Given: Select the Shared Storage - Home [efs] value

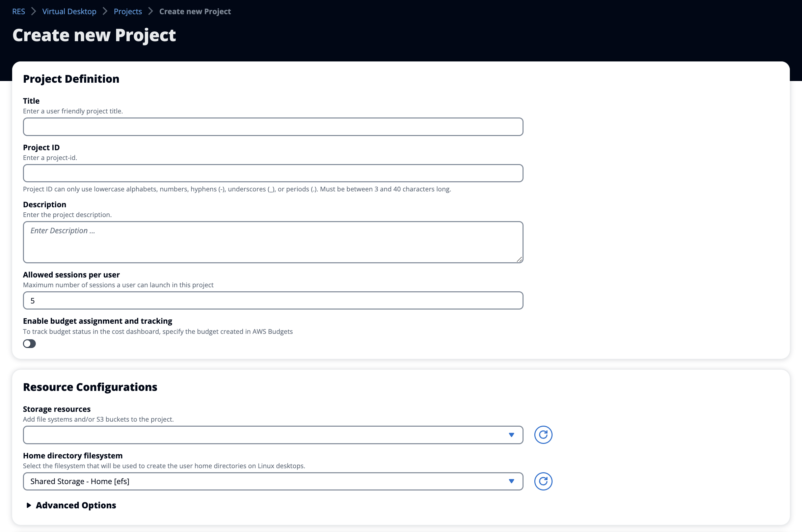Looking at the screenshot, I should (x=80, y=481).
